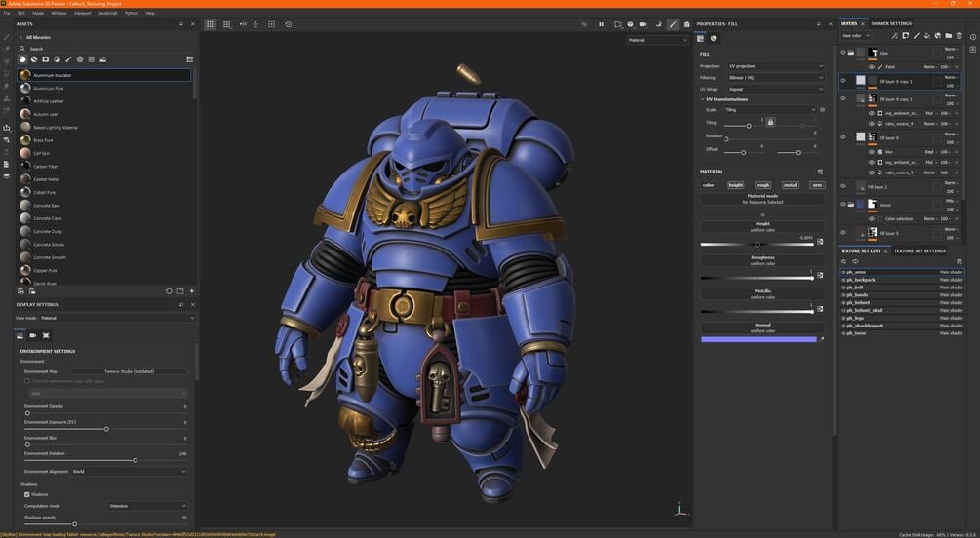This screenshot has height=538, width=980.
Task: Open the export textures icon in left sidebar
Action: click(7, 128)
